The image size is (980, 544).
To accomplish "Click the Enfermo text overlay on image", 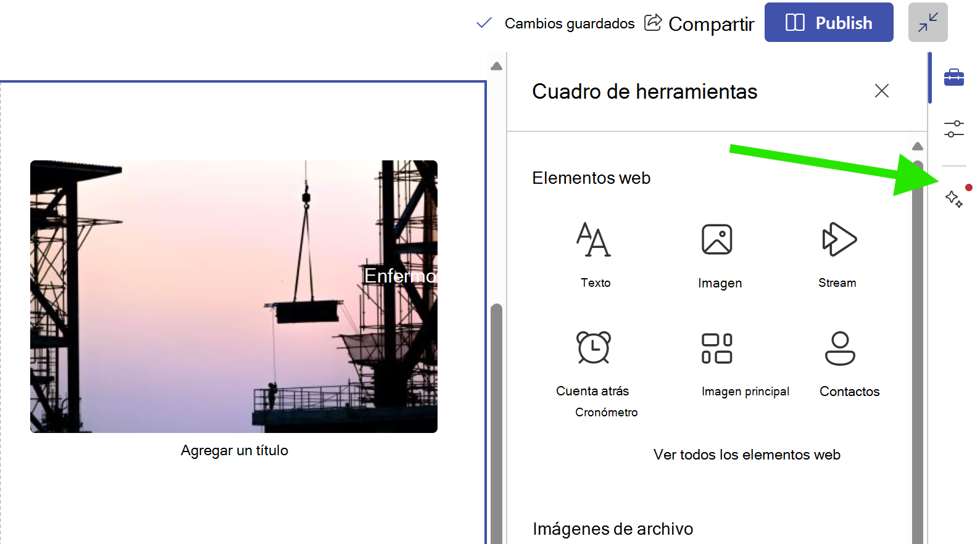I will tap(400, 276).
